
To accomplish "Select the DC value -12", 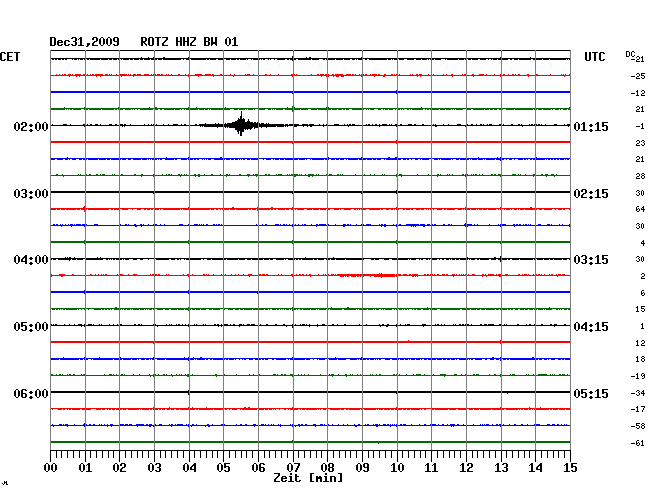I will [638, 93].
